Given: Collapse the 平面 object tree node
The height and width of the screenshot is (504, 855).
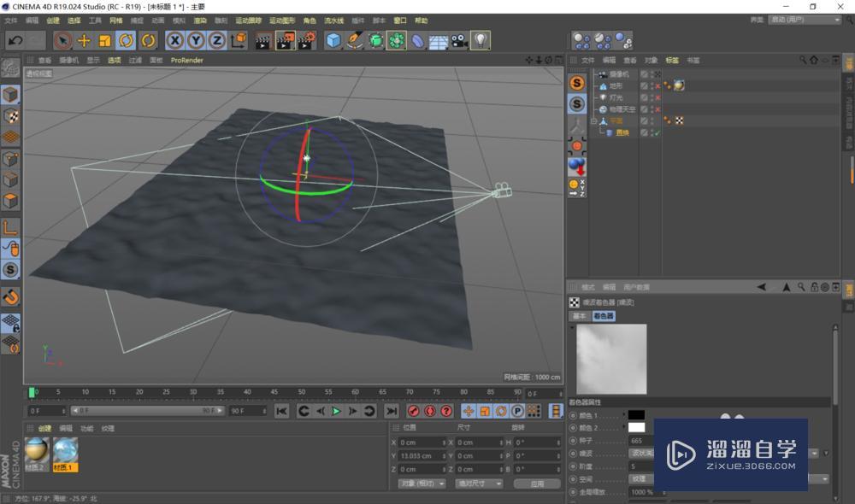Looking at the screenshot, I should (594, 121).
